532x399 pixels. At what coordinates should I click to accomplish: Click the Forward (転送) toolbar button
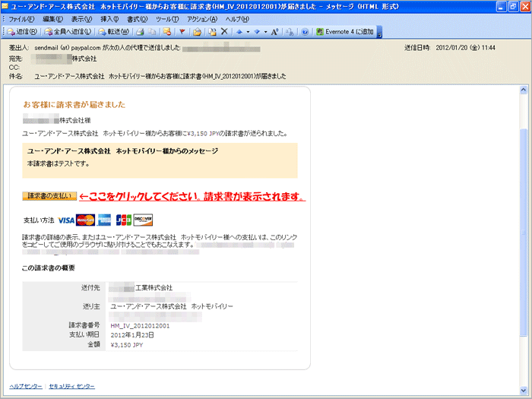click(x=114, y=32)
